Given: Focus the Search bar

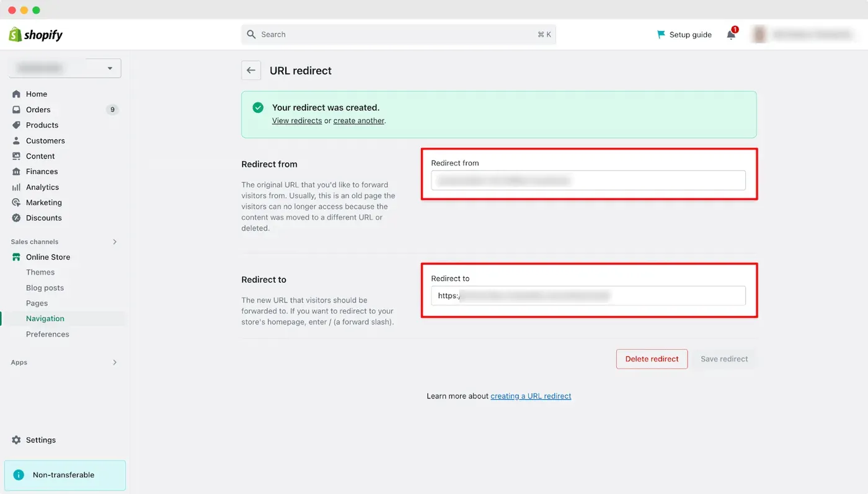Looking at the screenshot, I should click(x=399, y=35).
